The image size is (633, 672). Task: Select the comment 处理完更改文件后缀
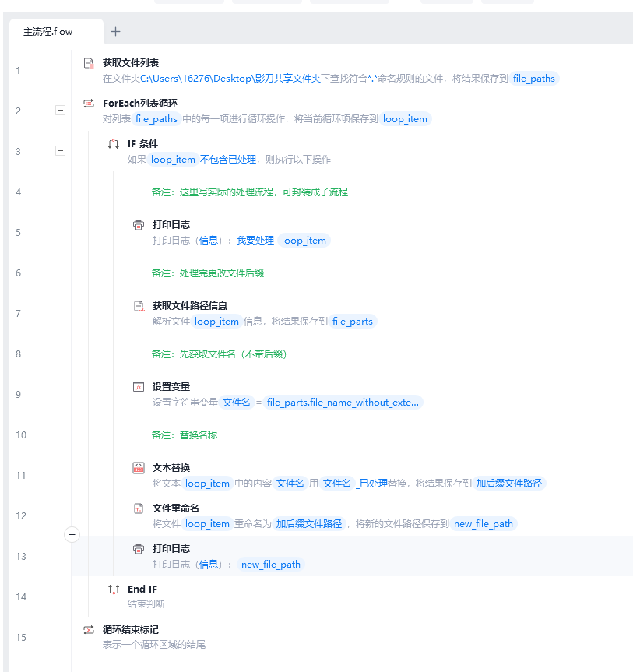click(208, 273)
